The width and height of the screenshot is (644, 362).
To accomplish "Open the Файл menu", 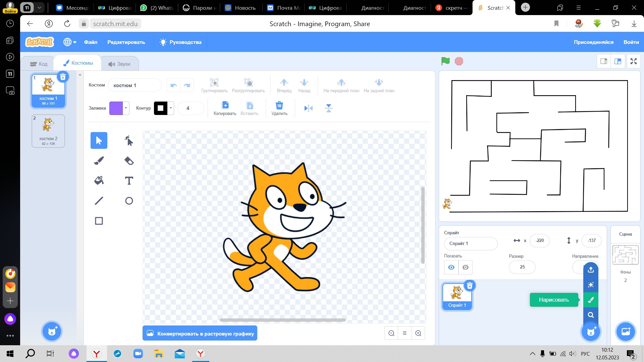I will click(x=91, y=42).
